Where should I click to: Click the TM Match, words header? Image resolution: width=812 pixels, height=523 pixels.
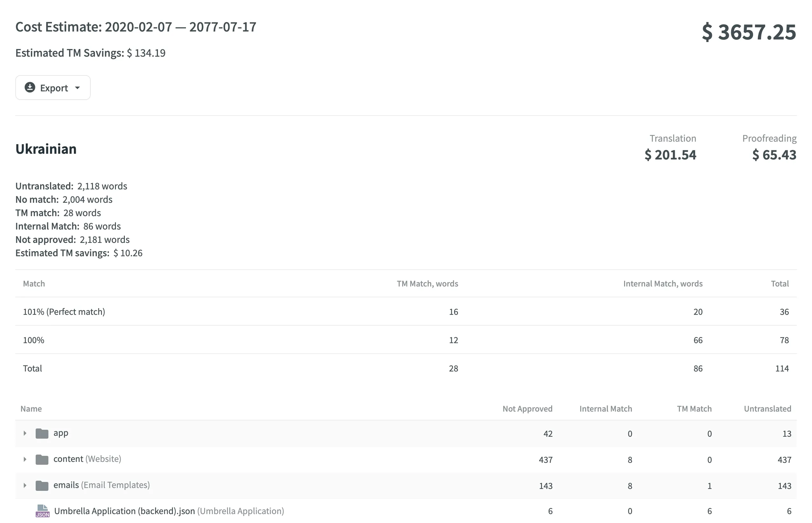pyautogui.click(x=427, y=284)
